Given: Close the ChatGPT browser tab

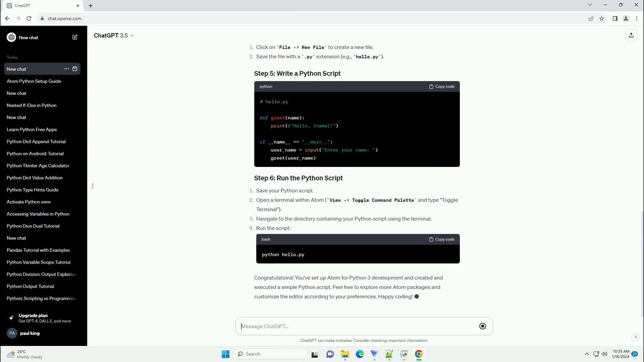Looking at the screenshot, I should [x=77, y=6].
